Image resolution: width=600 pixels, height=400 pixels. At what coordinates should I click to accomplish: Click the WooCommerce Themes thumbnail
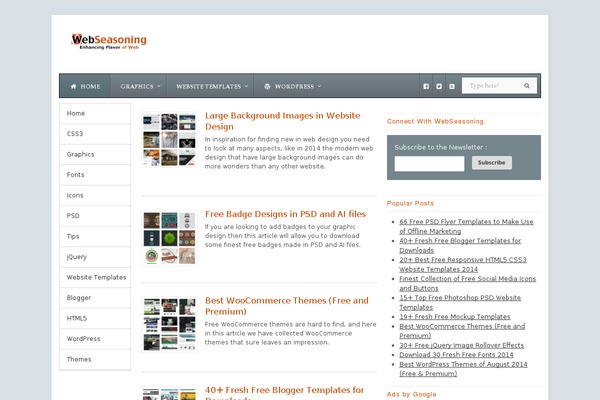169,324
